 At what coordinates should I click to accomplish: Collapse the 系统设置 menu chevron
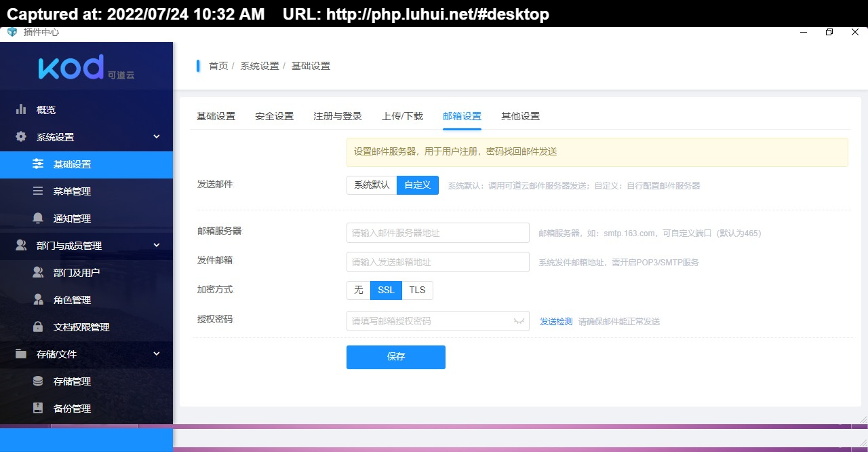tap(157, 136)
